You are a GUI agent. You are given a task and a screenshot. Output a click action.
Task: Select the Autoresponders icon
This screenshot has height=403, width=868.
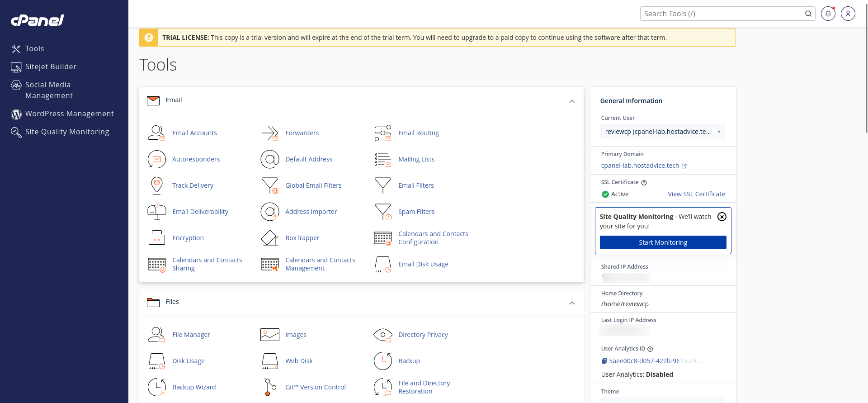(156, 159)
